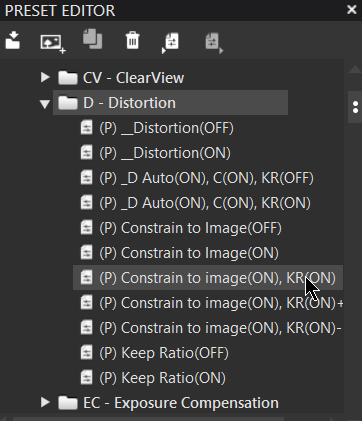Screen dimensions: 362x421
Task: Click the duplicate preset icon
Action: (x=92, y=39)
